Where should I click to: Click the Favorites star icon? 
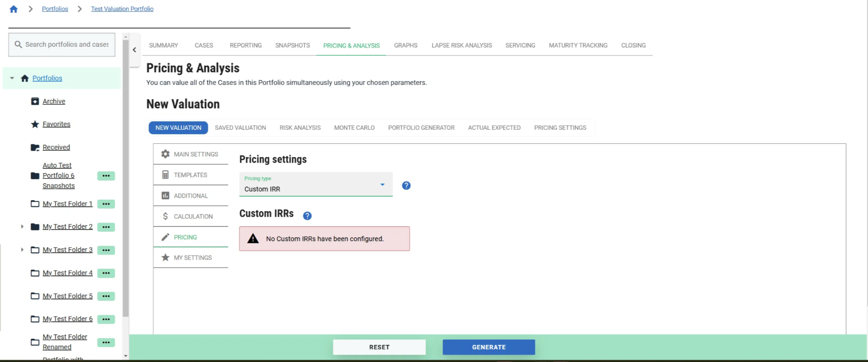pos(35,124)
